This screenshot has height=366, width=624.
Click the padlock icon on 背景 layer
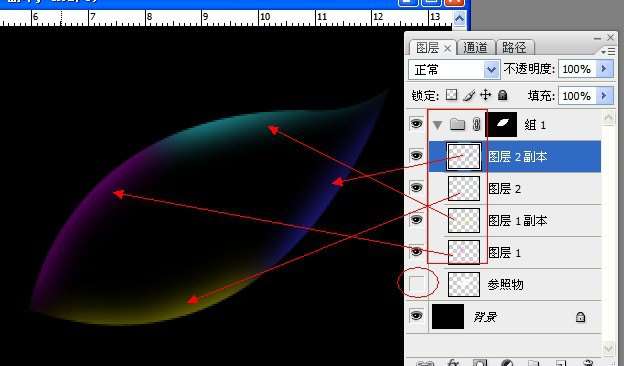click(580, 317)
